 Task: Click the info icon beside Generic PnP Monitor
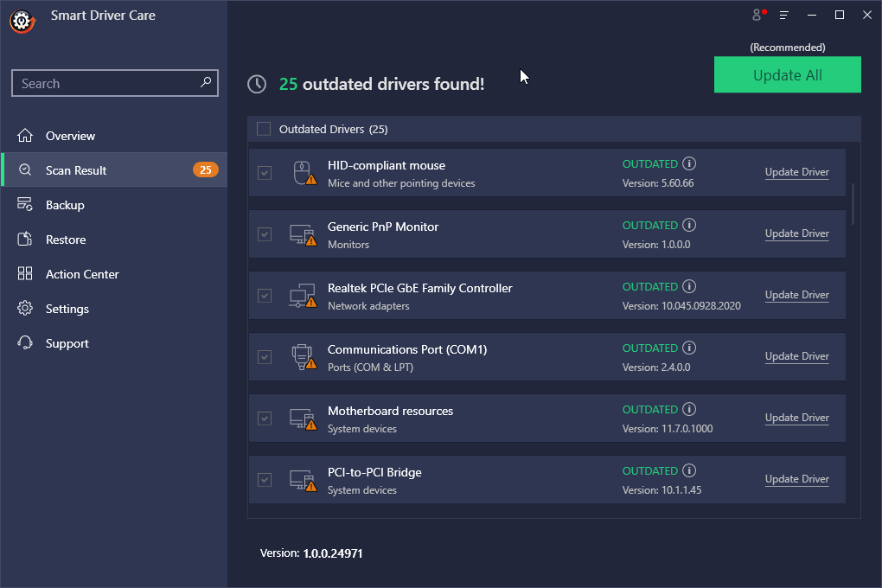pyautogui.click(x=689, y=225)
